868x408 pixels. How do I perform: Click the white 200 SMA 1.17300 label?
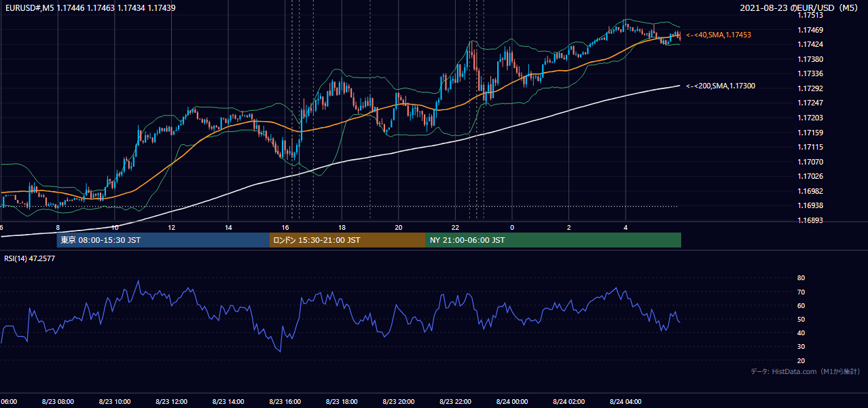721,86
